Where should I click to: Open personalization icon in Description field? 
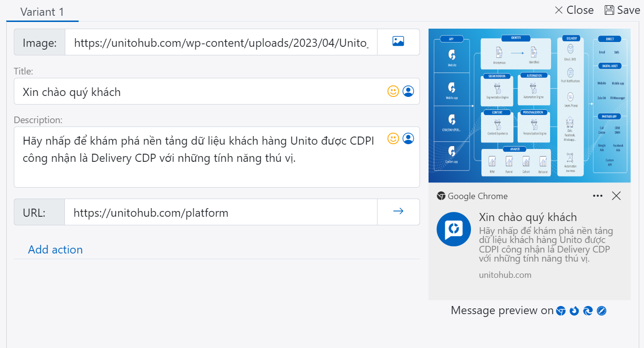coord(408,138)
